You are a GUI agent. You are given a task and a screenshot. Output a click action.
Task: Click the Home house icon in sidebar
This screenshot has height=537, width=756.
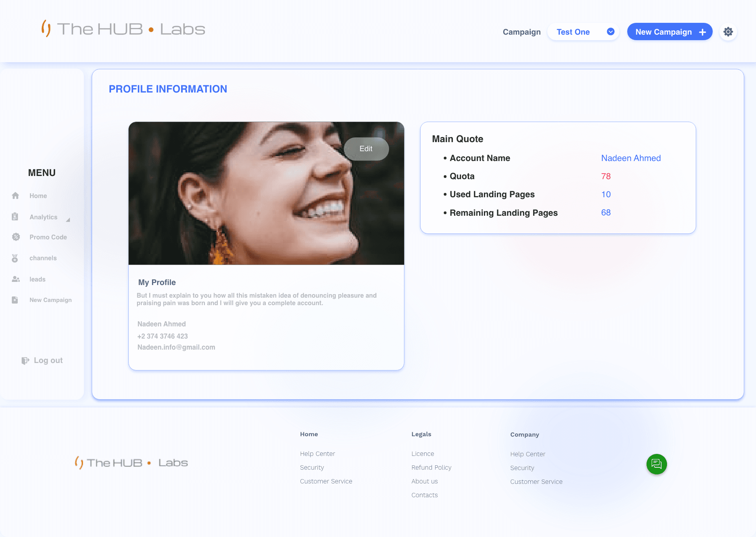[x=15, y=196]
